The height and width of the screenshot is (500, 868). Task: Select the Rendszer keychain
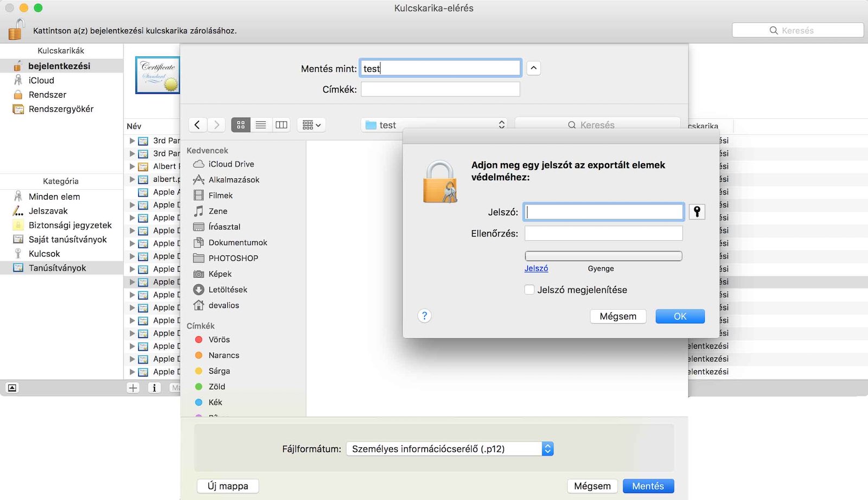click(48, 94)
